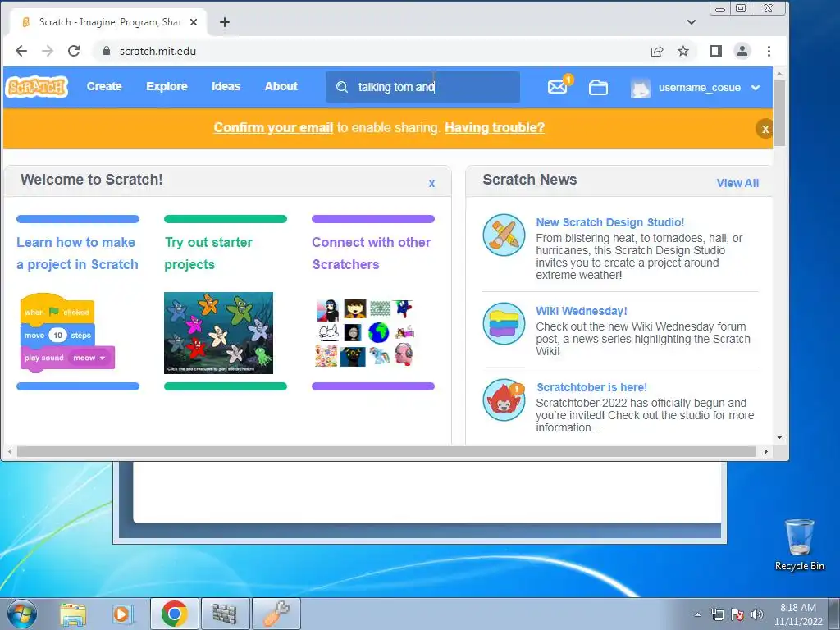Click the vertical scrollbar down arrow
840x630 pixels.
[x=779, y=437]
